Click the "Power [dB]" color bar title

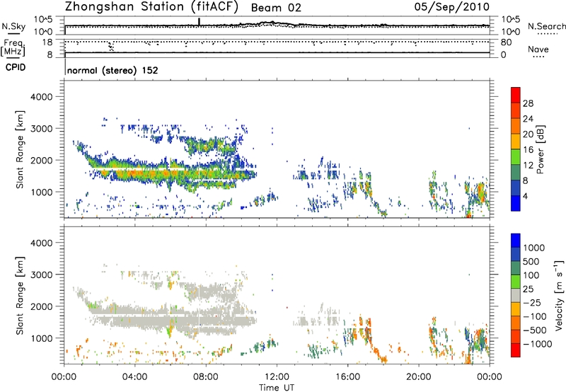[540, 149]
